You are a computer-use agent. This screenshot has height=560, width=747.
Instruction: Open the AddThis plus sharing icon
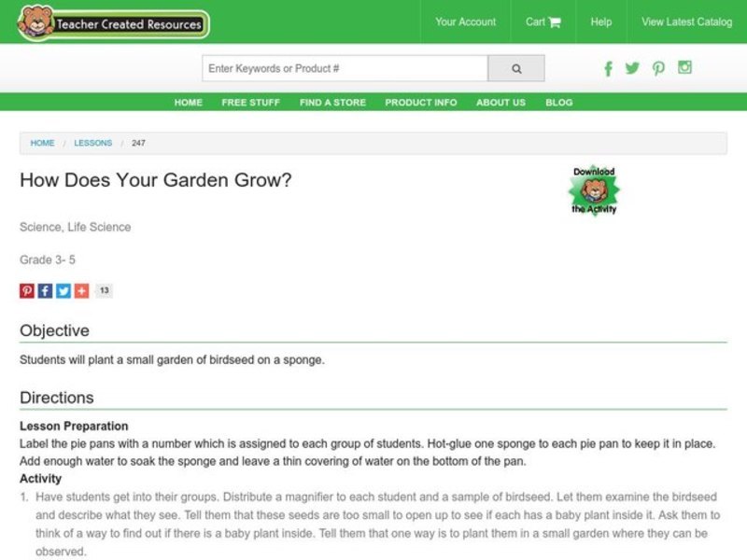(79, 290)
